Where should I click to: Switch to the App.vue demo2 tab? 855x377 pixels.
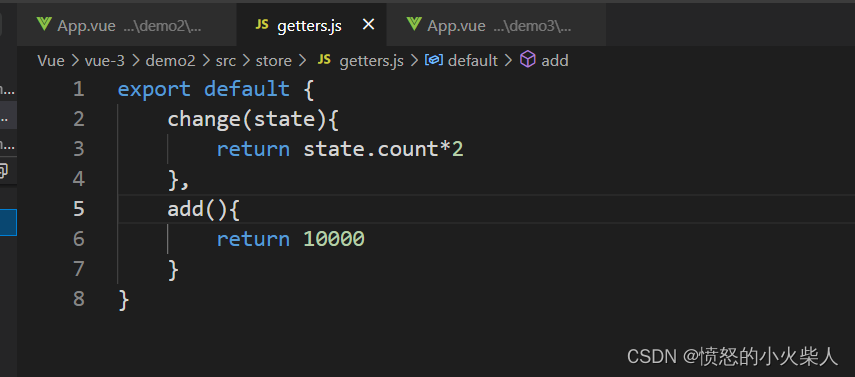[127, 25]
